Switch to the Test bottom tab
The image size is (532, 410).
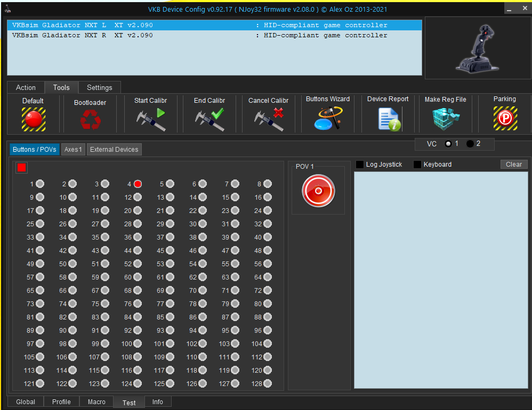tap(129, 403)
